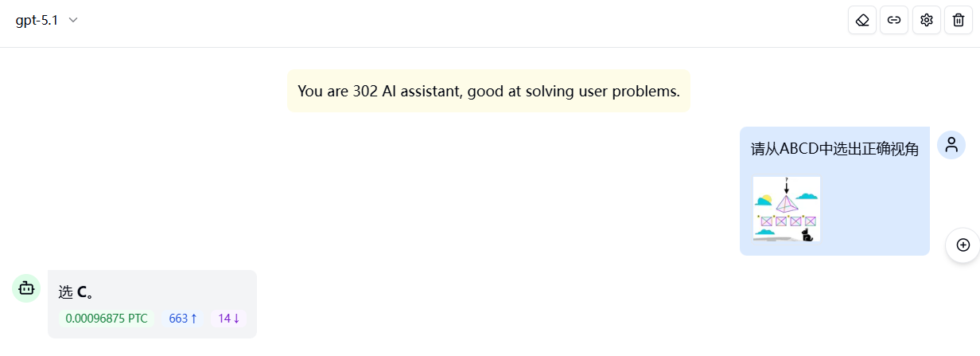The image size is (980, 356).
Task: Click the circled plus floating button
Action: [x=962, y=245]
